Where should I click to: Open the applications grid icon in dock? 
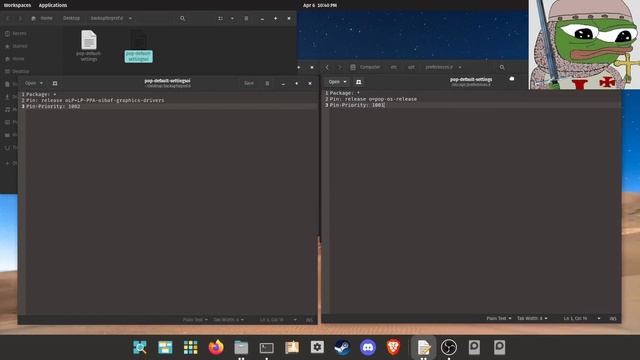coord(191,347)
